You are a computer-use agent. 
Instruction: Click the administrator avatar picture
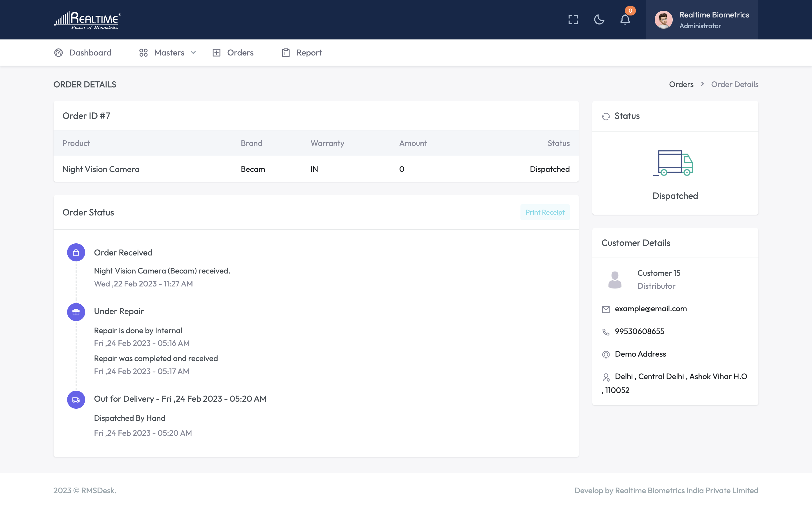pyautogui.click(x=663, y=20)
